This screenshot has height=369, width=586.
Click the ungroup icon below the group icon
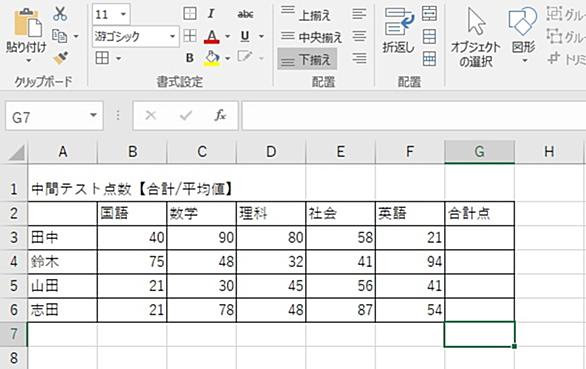coord(554,36)
